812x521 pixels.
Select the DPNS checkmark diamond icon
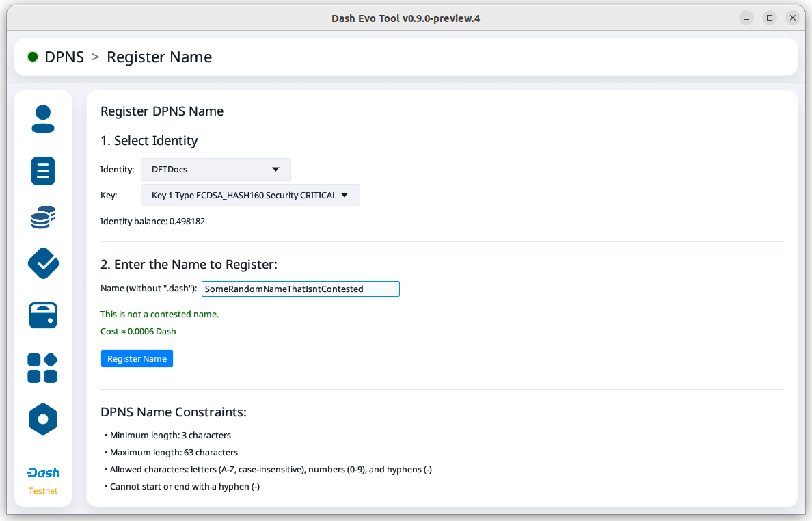point(43,263)
